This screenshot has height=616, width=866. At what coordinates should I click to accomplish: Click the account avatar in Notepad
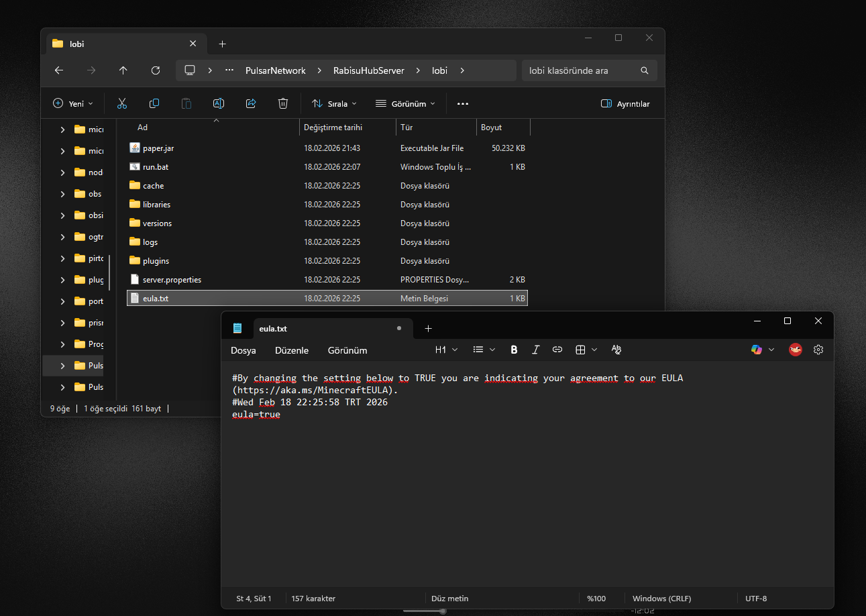(796, 350)
